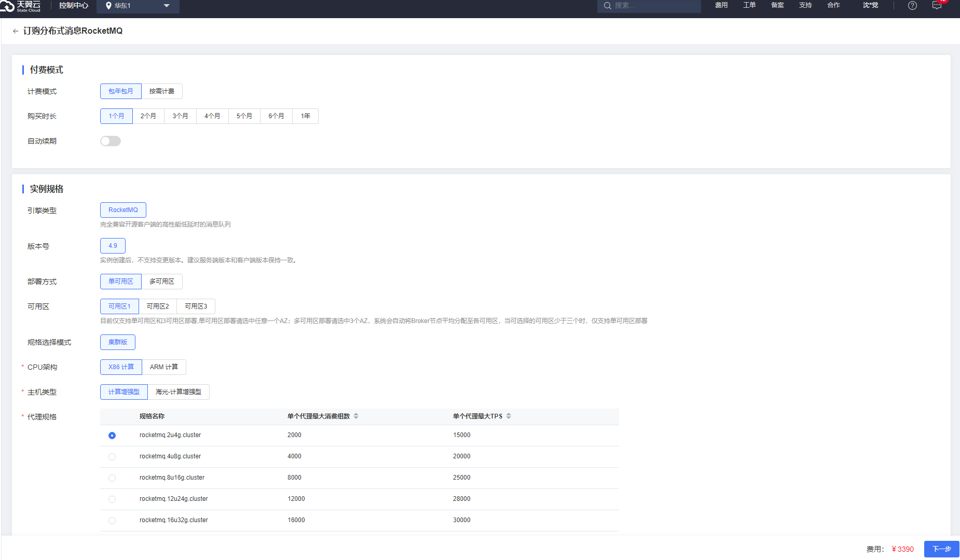Choose 多可用区 deployment
960x560 pixels.
click(162, 282)
